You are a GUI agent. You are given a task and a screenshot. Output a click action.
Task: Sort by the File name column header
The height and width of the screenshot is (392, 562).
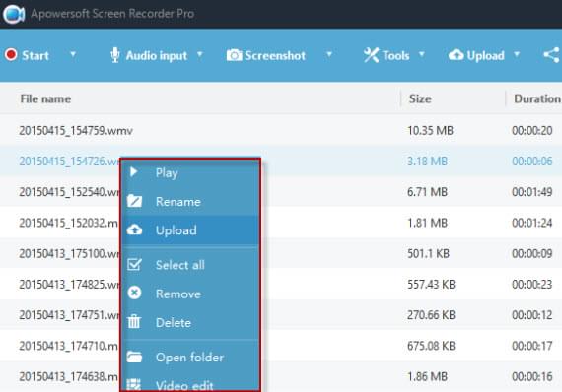click(x=45, y=98)
